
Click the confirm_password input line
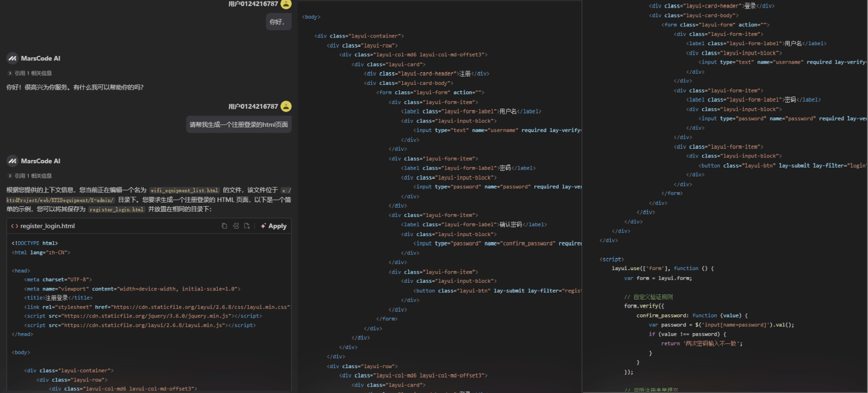click(x=497, y=244)
